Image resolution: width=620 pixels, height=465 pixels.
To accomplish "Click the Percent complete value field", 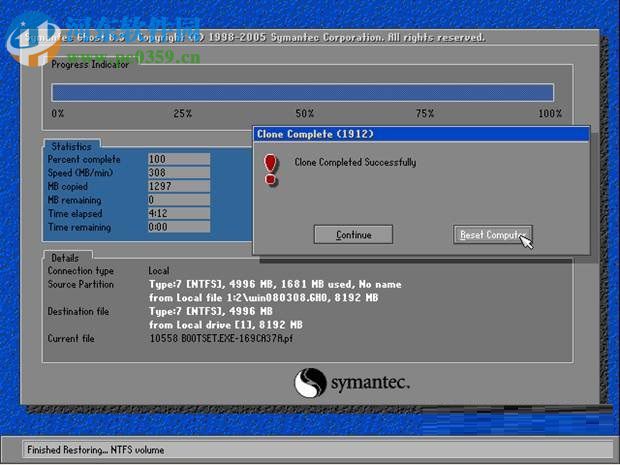I will [x=178, y=159].
